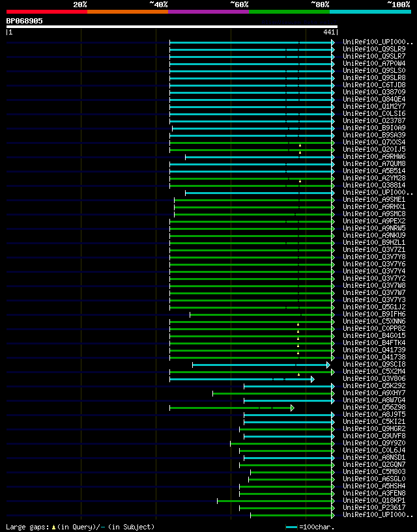
Task: Choose the UniRef100_C0LSI6 label
Action: (x=374, y=113)
